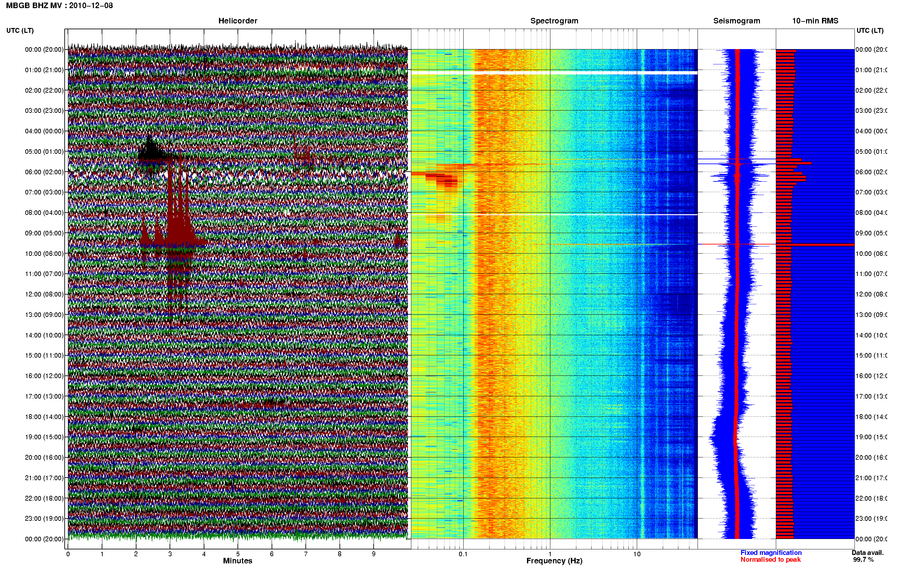
Task: Click the '0.1' frequency tick label
Action: (463, 554)
